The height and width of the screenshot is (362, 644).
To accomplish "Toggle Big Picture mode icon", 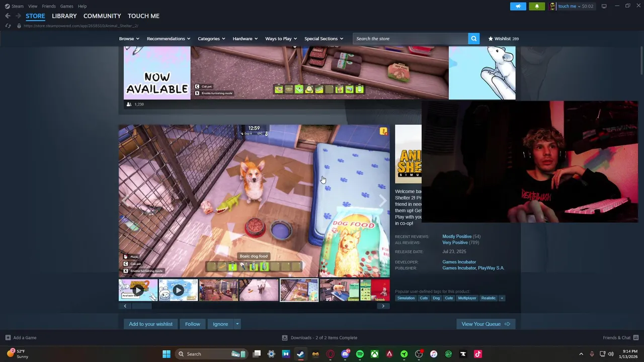I will click(604, 6).
